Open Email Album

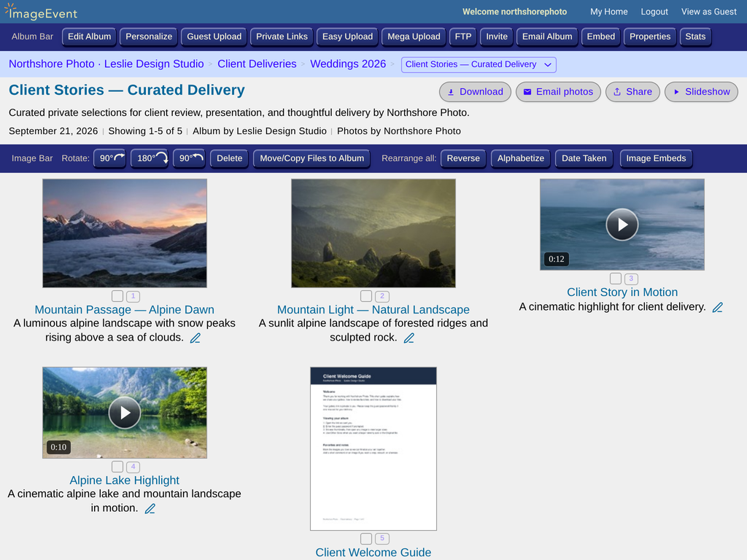click(547, 36)
